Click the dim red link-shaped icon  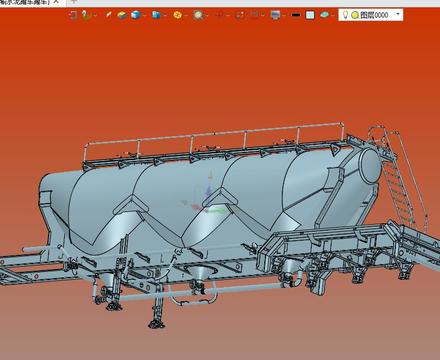pyautogui.click(x=219, y=15)
